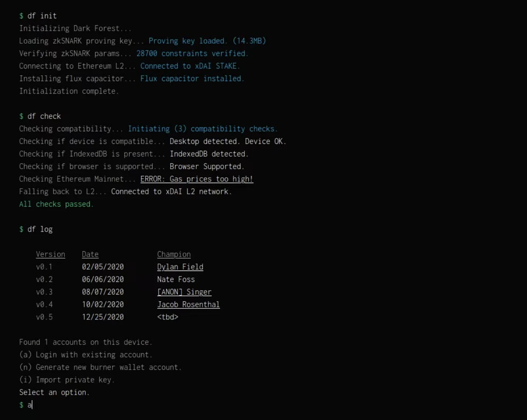The width and height of the screenshot is (527, 420).
Task: Click Generate new burner wallet account option
Action: point(100,367)
